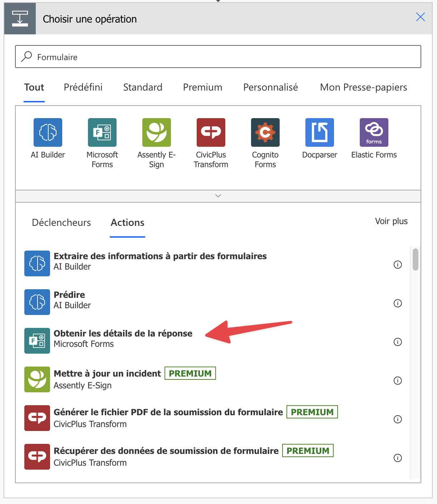This screenshot has width=437, height=504.
Task: Pick the Docparser connector icon
Action: click(x=320, y=132)
